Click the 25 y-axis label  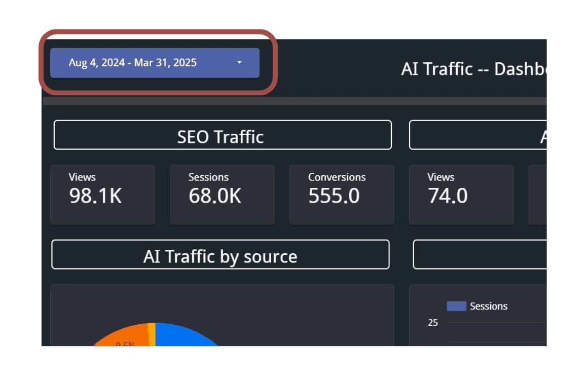(432, 323)
